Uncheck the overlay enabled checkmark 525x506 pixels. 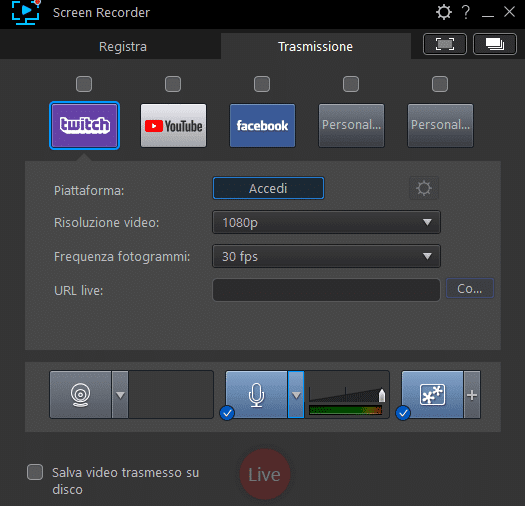(x=403, y=413)
